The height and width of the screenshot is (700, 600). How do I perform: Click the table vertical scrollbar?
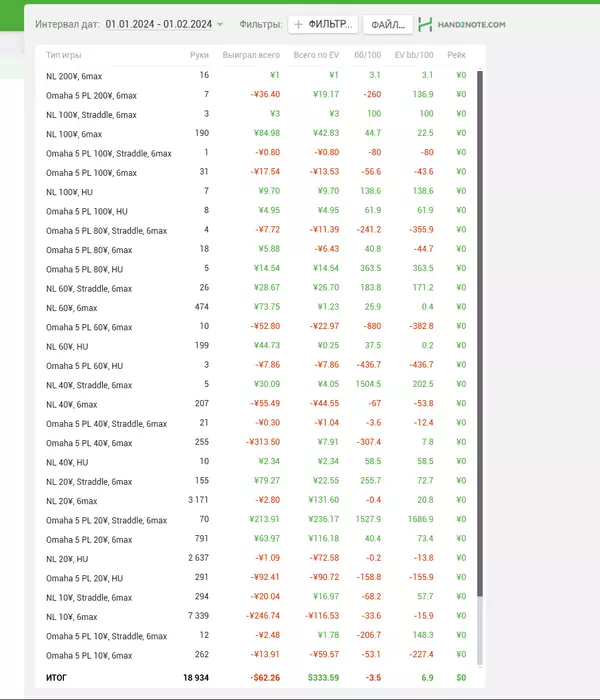tap(480, 350)
